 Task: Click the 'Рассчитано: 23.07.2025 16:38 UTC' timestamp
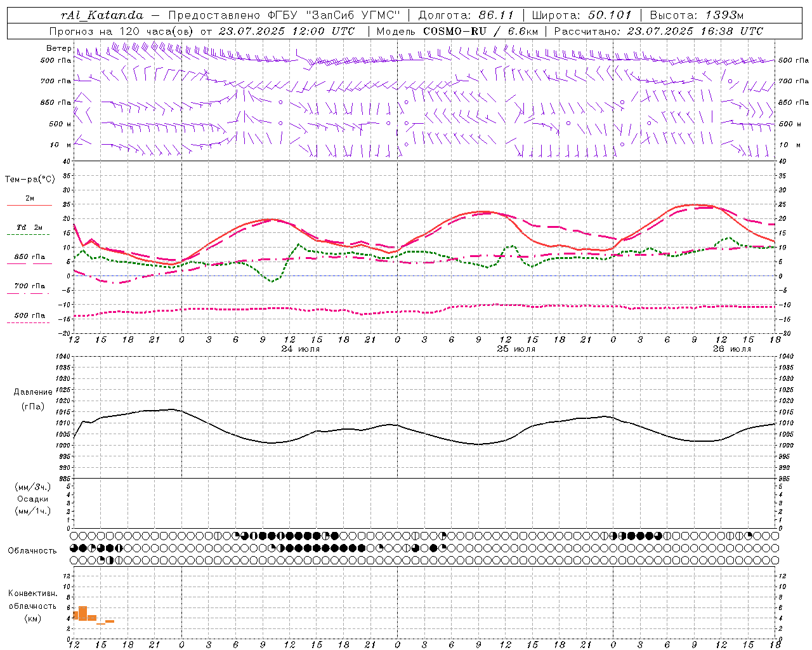pyautogui.click(x=658, y=31)
